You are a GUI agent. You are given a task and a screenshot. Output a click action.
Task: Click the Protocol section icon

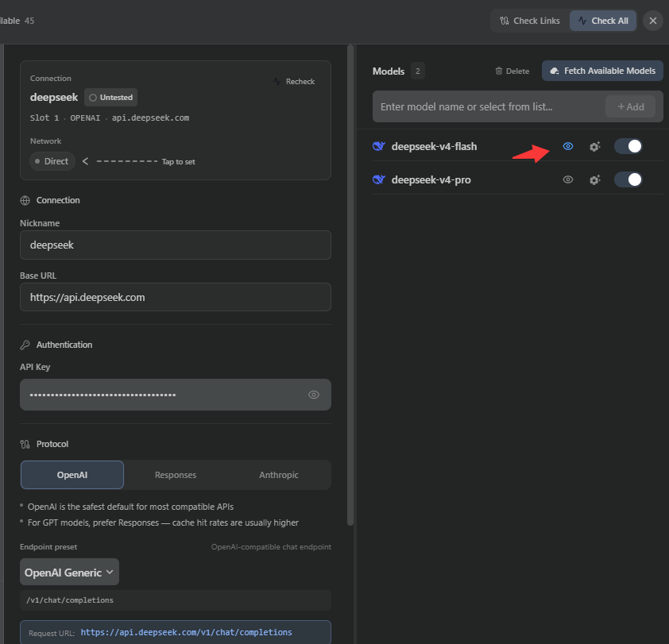click(x=25, y=445)
